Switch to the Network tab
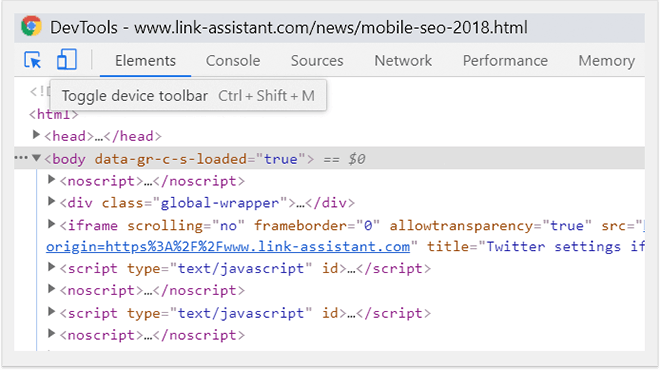The height and width of the screenshot is (370, 660). click(403, 61)
